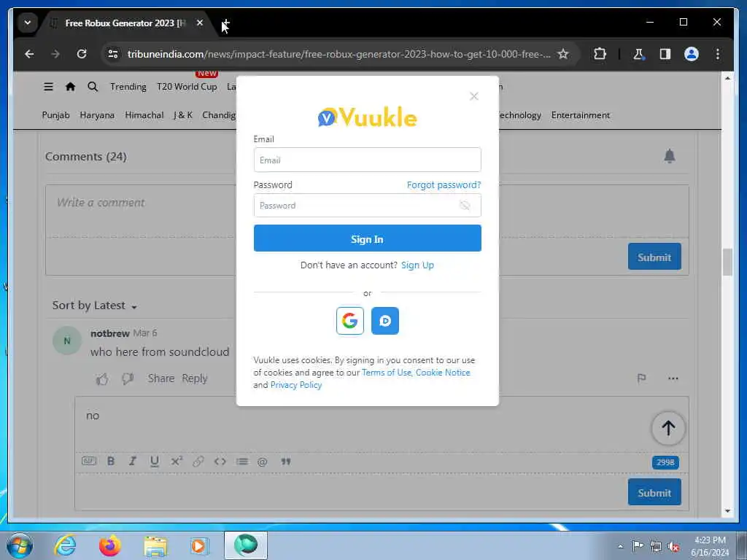Share the notbrew comment
Image resolution: width=747 pixels, height=560 pixels.
tap(161, 378)
